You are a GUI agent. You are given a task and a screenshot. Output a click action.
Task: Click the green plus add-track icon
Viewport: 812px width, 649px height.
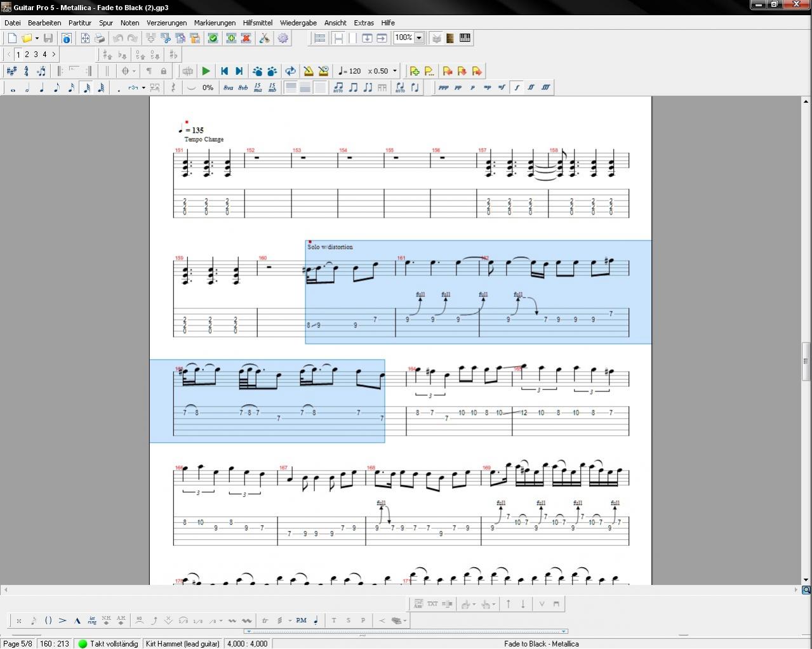click(231, 38)
